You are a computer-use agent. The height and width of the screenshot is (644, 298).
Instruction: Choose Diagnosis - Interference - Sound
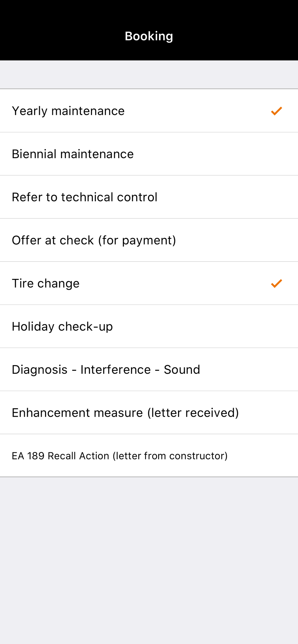coord(149,370)
